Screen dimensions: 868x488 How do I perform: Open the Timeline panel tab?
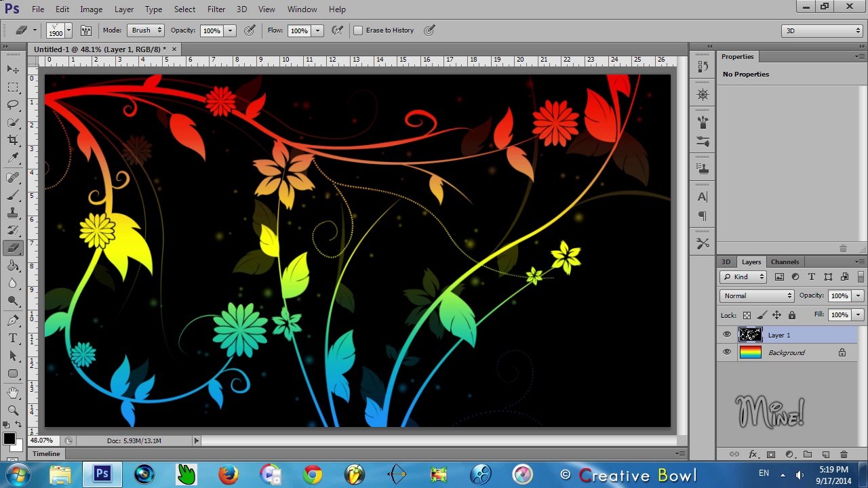click(46, 453)
